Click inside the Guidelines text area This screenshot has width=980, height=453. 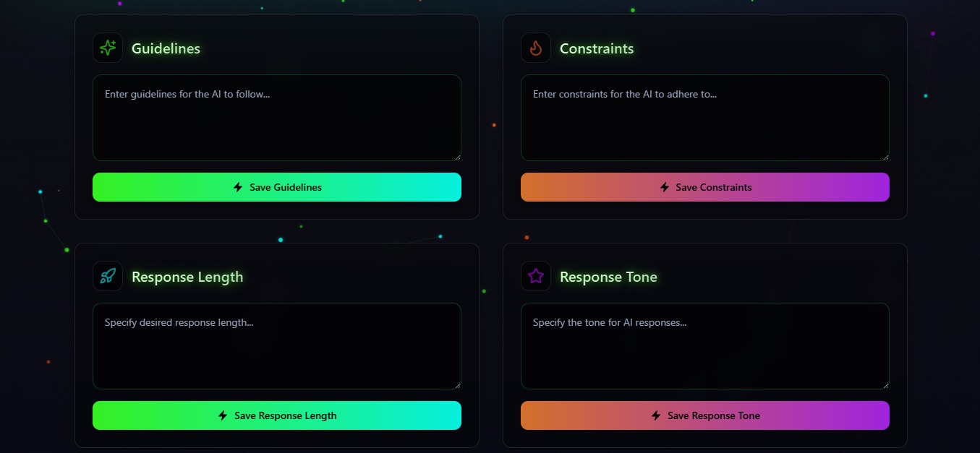(x=277, y=116)
